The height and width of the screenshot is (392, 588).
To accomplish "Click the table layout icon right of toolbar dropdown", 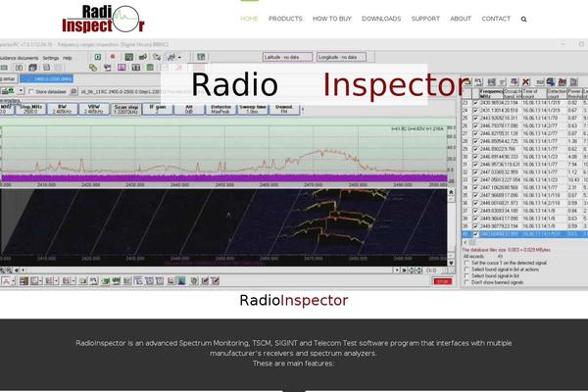I will (201, 57).
